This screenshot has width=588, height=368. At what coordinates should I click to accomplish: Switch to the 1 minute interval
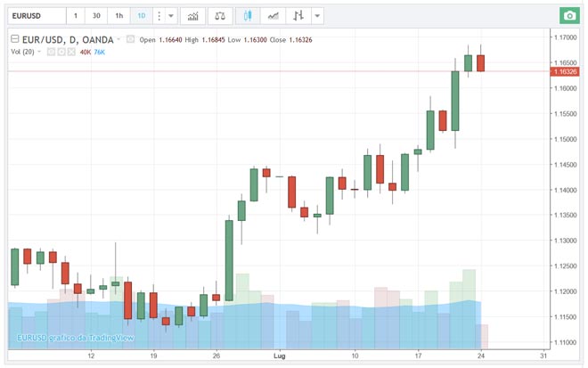click(76, 16)
